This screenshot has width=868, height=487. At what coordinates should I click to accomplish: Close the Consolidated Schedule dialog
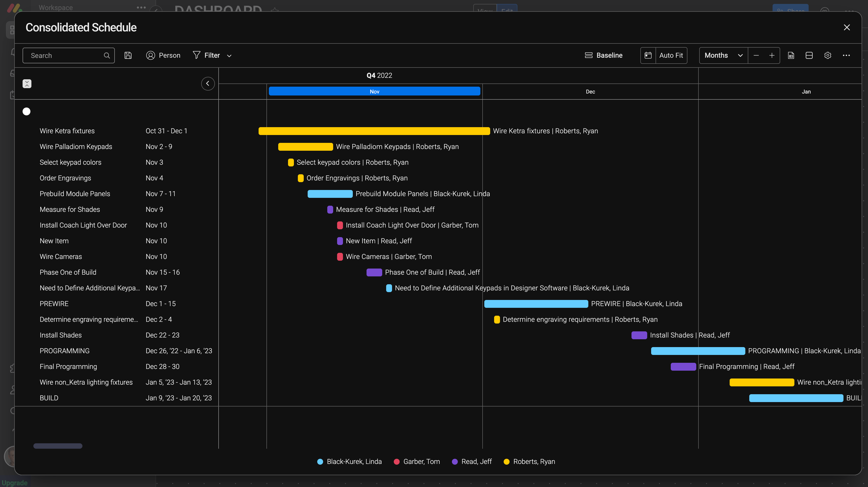(x=846, y=27)
